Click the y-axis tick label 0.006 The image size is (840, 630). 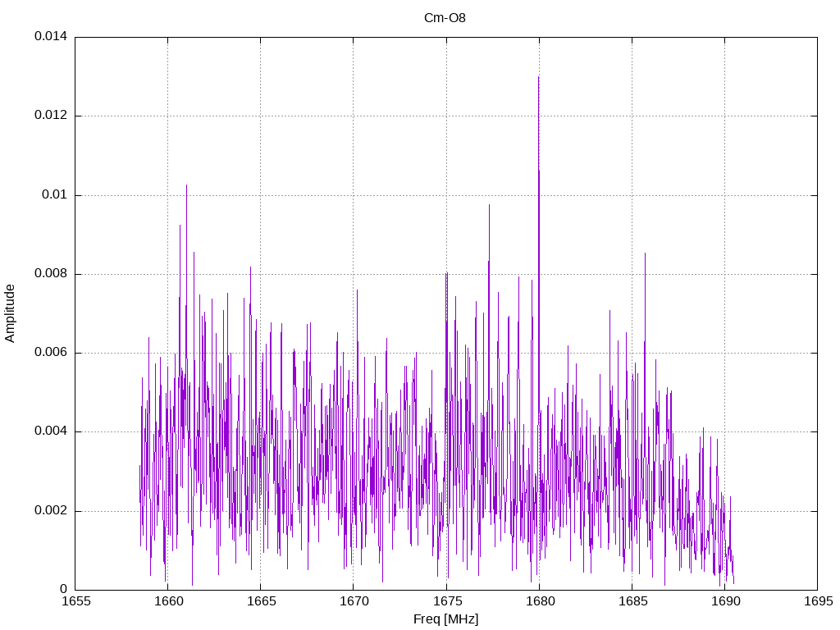[x=51, y=352]
